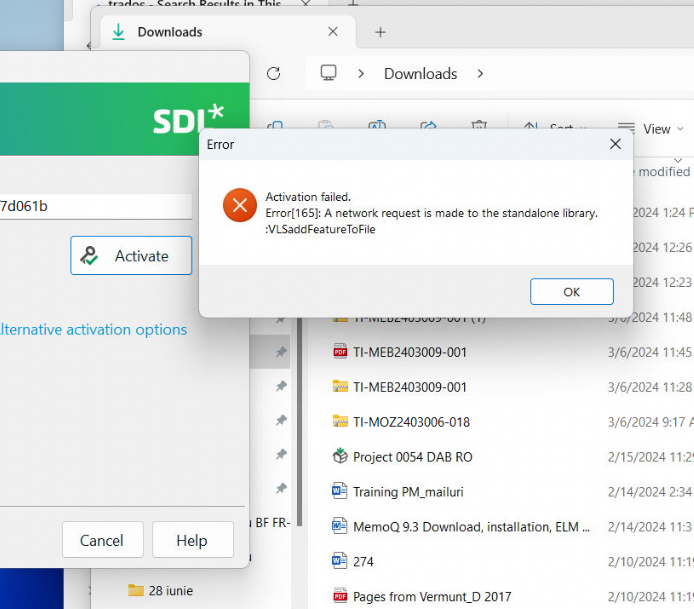694x609 pixels.
Task: Select Training PM_mailuri Word document
Action: click(408, 492)
